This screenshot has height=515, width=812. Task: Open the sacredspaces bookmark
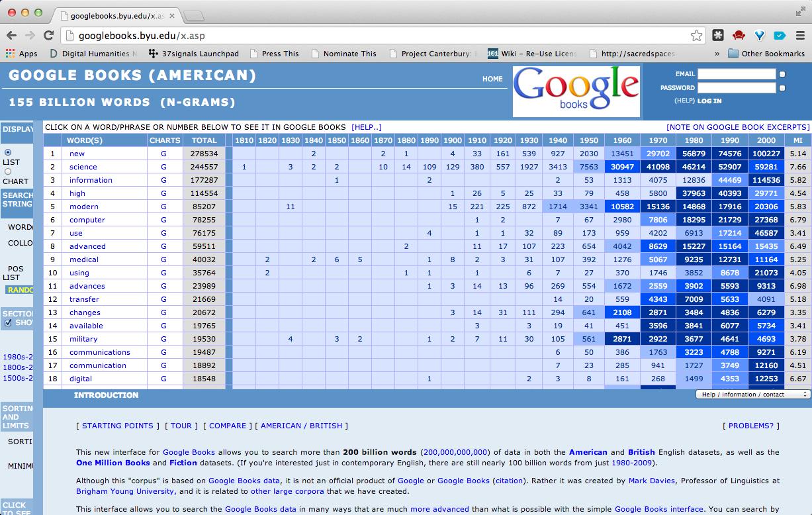coord(632,54)
